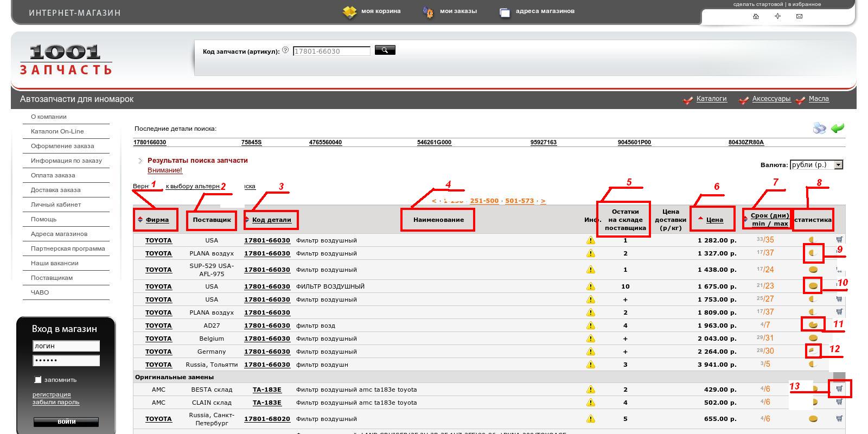The width and height of the screenshot is (868, 434).
Task: Sort results by Фирма column
Action: 157,220
